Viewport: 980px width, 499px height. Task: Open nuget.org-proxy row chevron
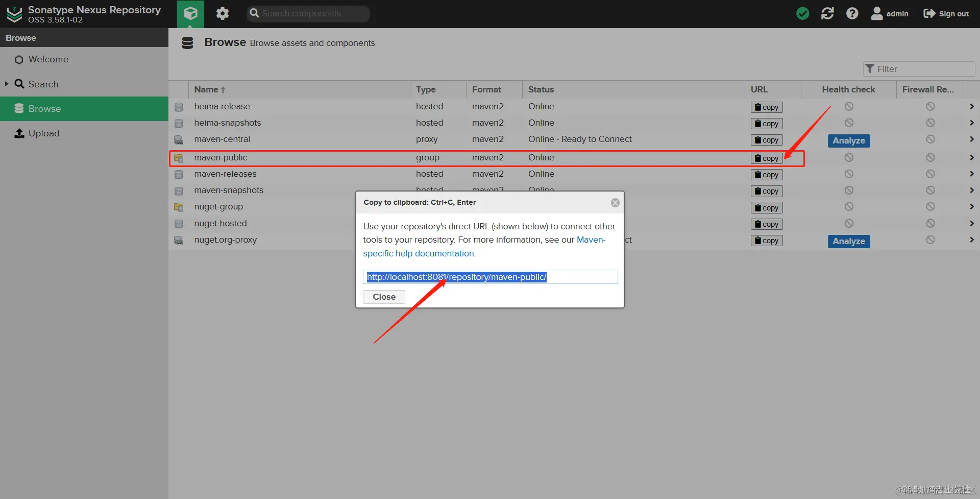click(971, 240)
